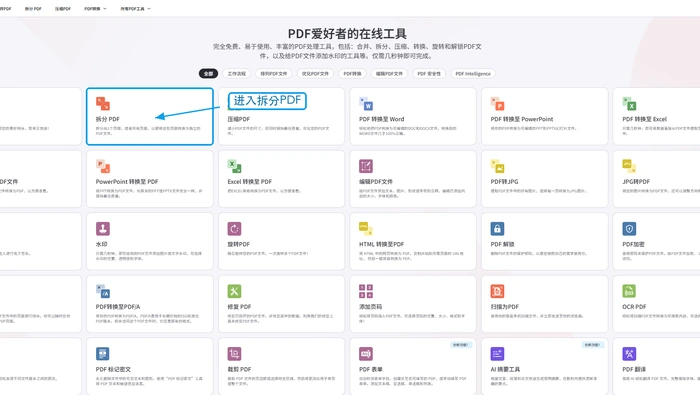Click the Excel 转换至 PDF icon
Viewport: 700px width, 395px height.
pyautogui.click(x=234, y=166)
